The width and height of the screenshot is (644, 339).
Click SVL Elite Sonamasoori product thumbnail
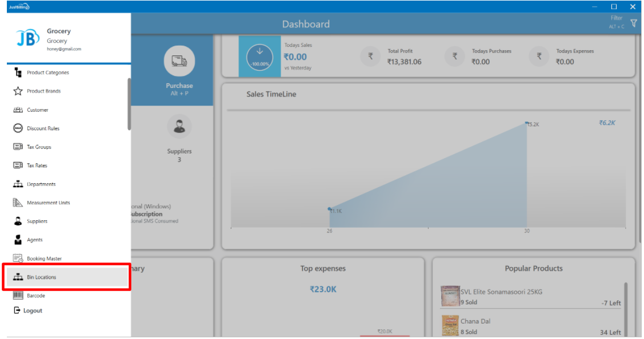(x=450, y=296)
